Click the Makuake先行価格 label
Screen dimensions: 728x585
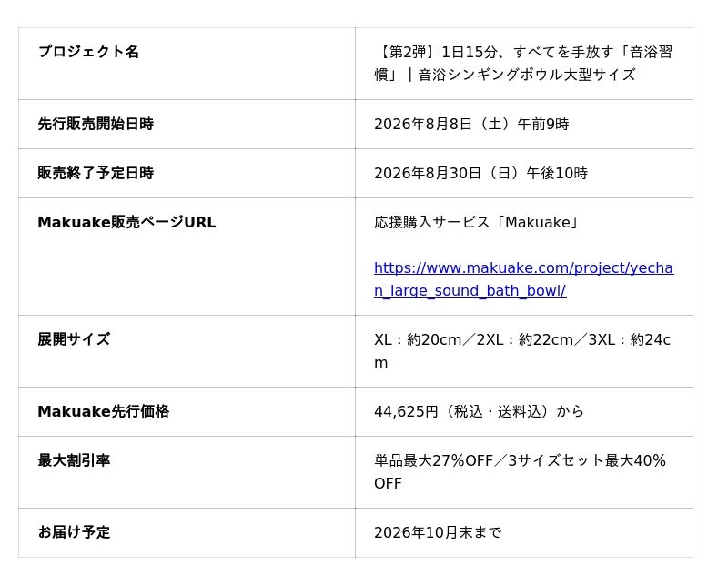[x=104, y=411]
